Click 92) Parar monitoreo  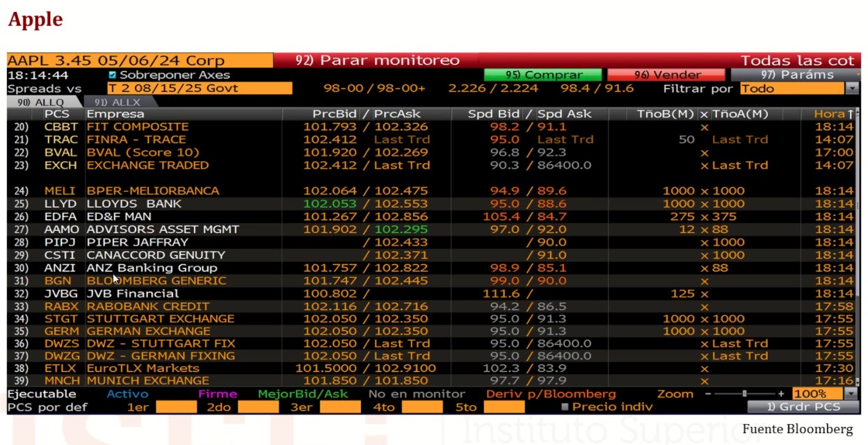378,60
